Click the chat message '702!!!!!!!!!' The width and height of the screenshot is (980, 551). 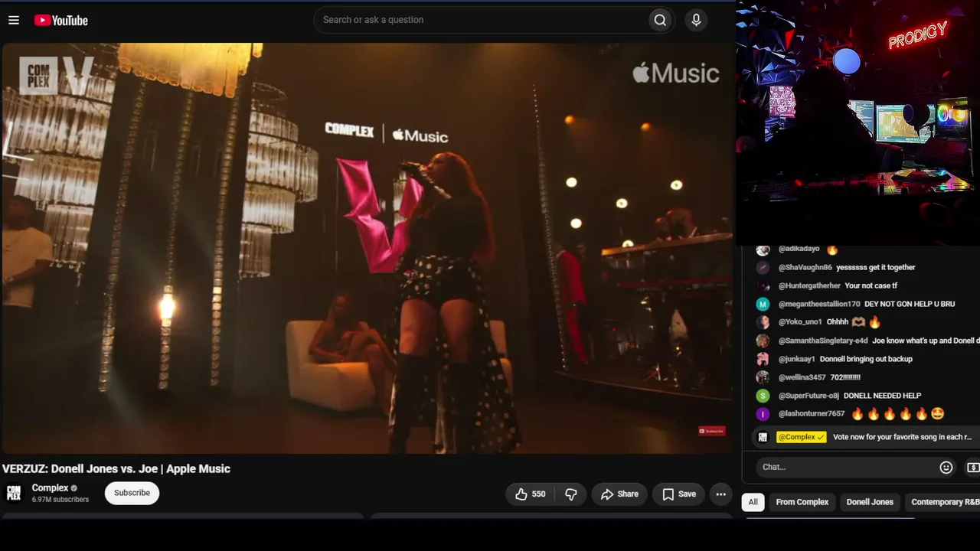pos(845,377)
